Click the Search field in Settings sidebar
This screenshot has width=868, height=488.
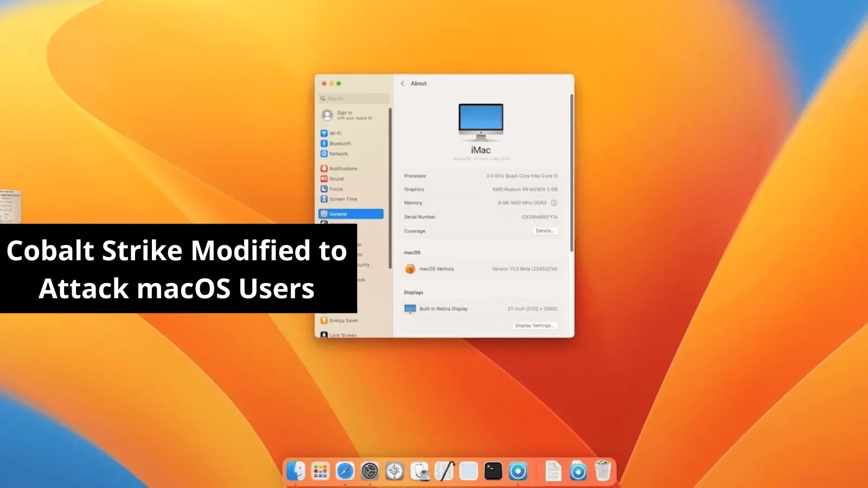[x=354, y=99]
